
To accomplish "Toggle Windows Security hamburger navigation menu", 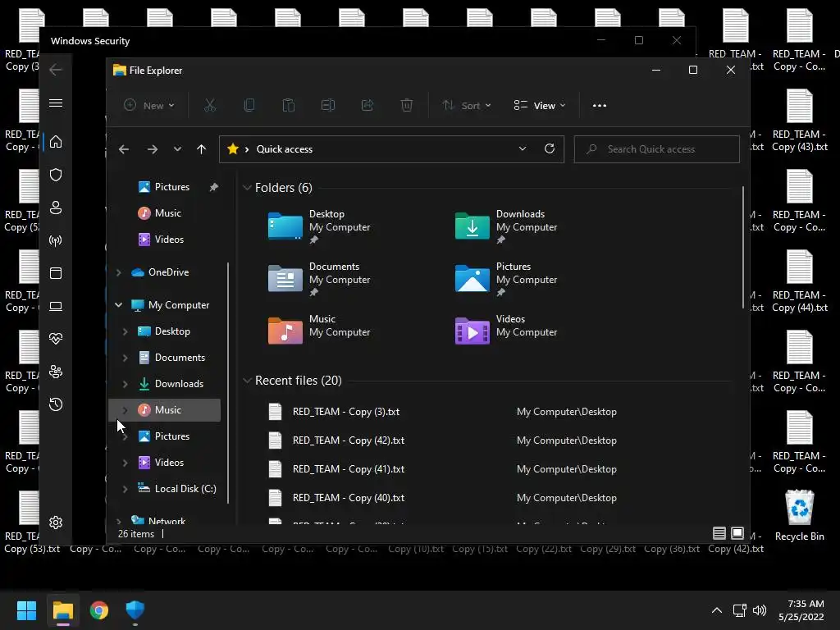I will 56,103.
